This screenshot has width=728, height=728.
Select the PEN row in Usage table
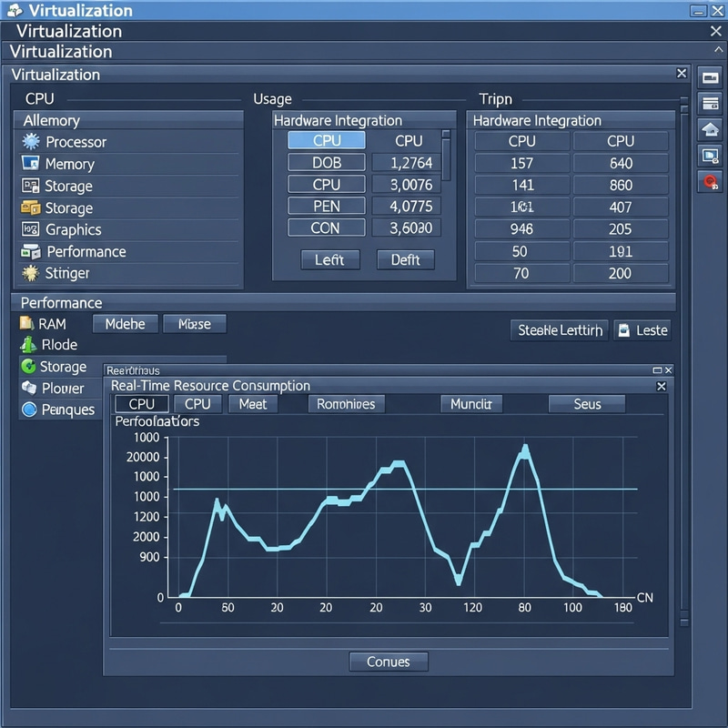326,207
